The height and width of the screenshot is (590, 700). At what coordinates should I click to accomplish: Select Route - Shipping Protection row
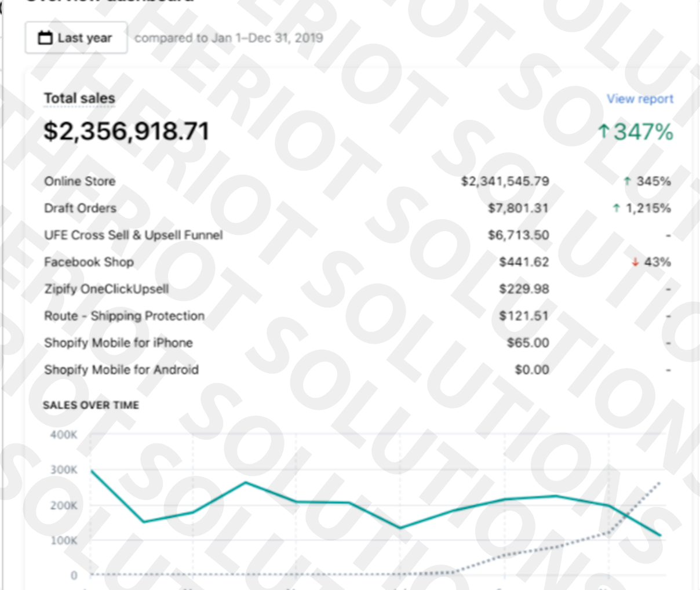point(124,316)
